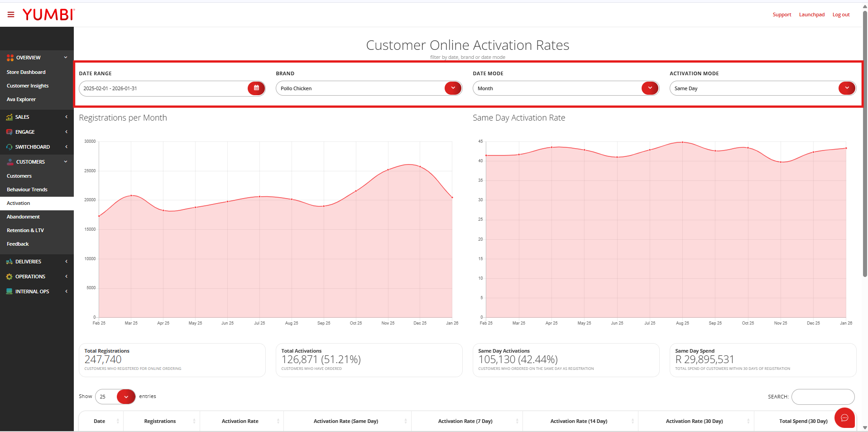Click the Engage sidebar icon

pyautogui.click(x=9, y=132)
